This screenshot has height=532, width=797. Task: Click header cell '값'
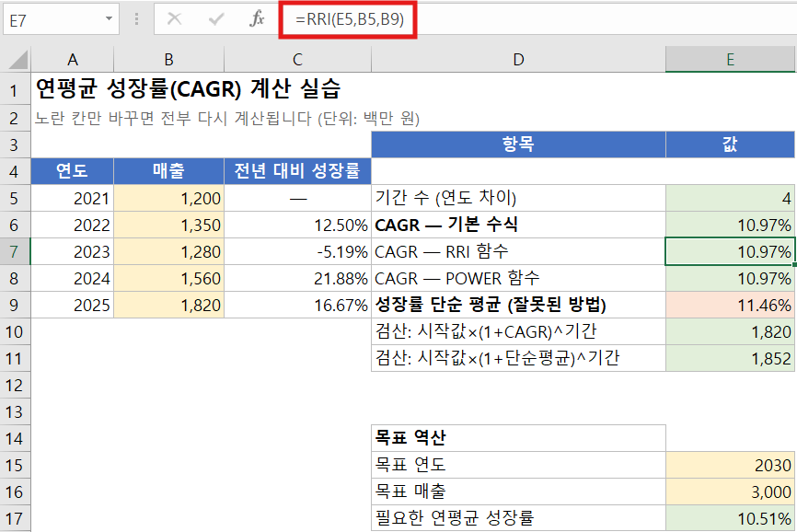(x=730, y=145)
